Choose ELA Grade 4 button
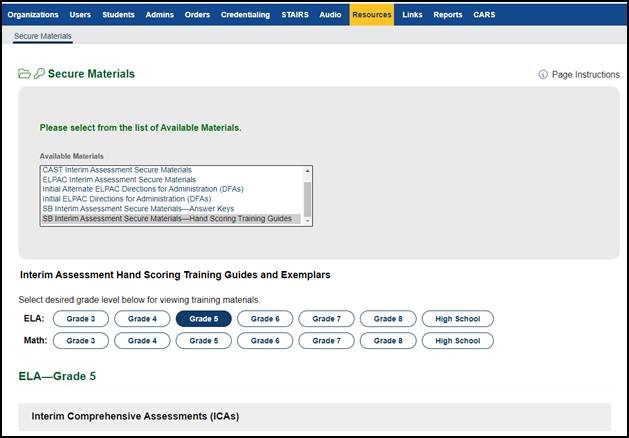 142,319
